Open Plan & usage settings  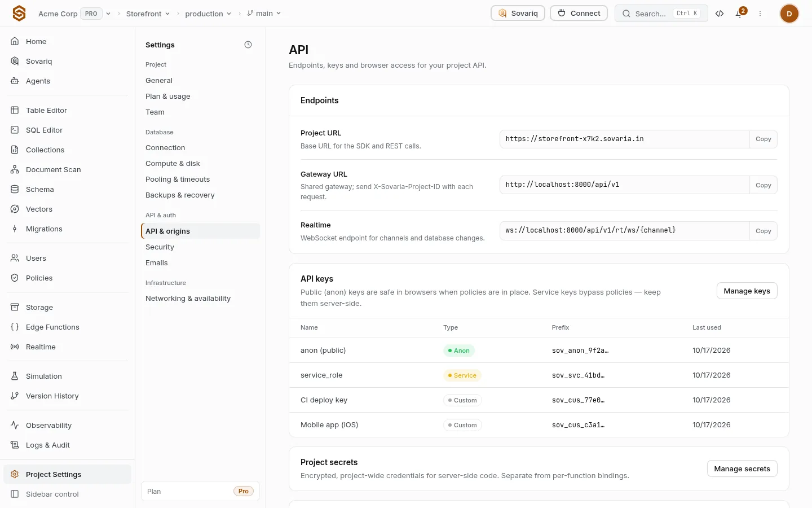click(200, 97)
